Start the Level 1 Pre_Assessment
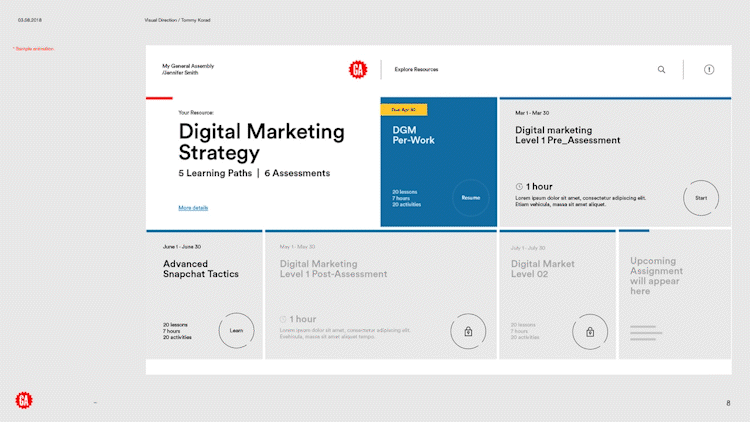750x422 pixels. pyautogui.click(x=701, y=198)
